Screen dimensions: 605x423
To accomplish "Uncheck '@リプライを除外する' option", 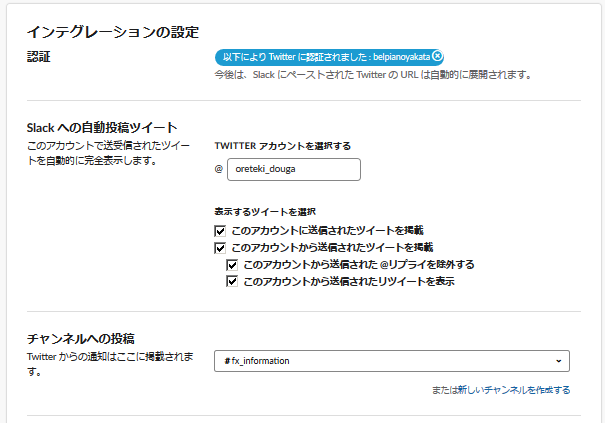I will 232,265.
